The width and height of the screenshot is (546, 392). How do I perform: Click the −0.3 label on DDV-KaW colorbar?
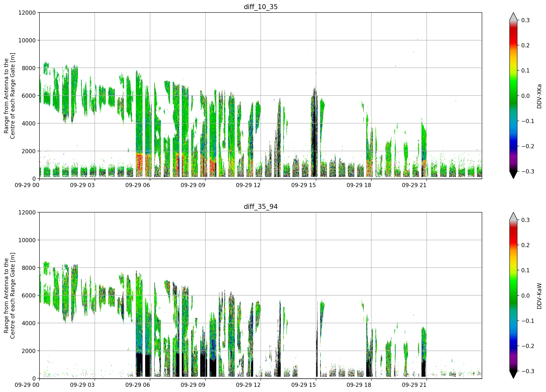pyautogui.click(x=528, y=371)
